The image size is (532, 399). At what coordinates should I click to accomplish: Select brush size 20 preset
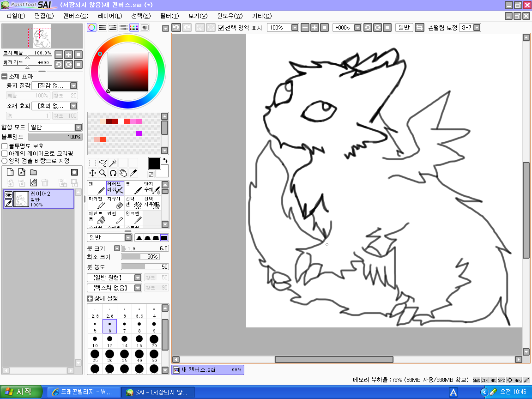pos(154,341)
